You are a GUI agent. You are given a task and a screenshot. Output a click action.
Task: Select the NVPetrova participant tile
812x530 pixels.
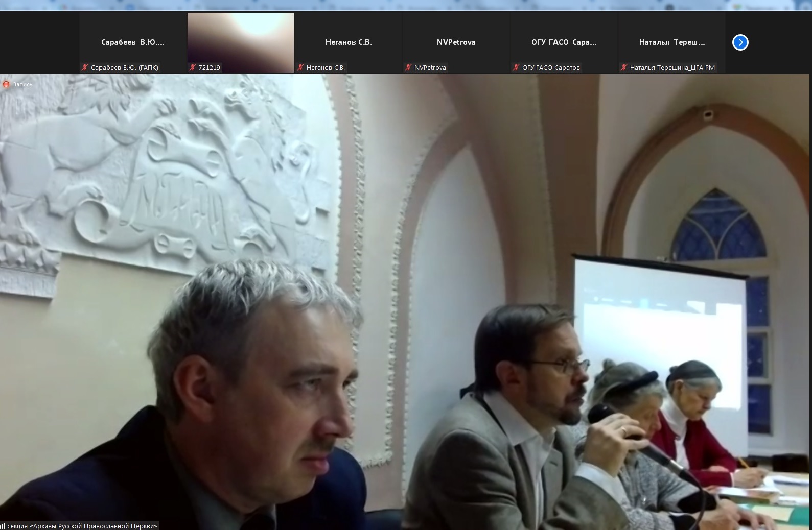pos(456,42)
